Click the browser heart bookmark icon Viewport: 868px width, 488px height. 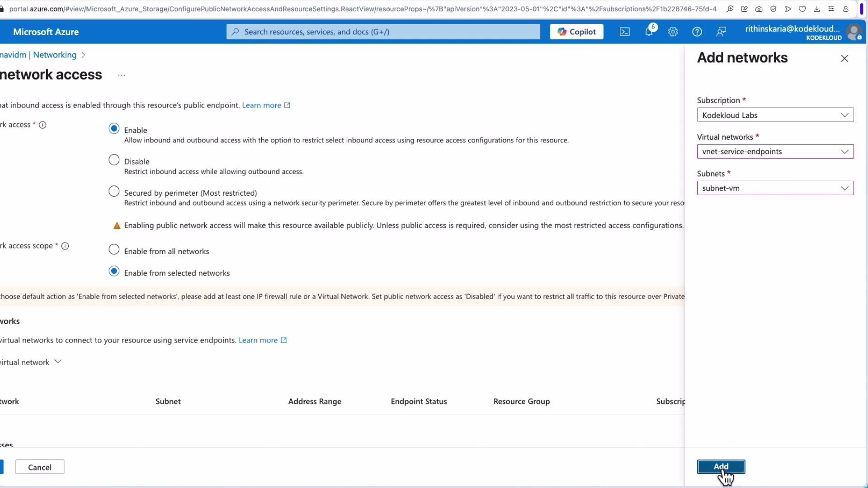[802, 9]
